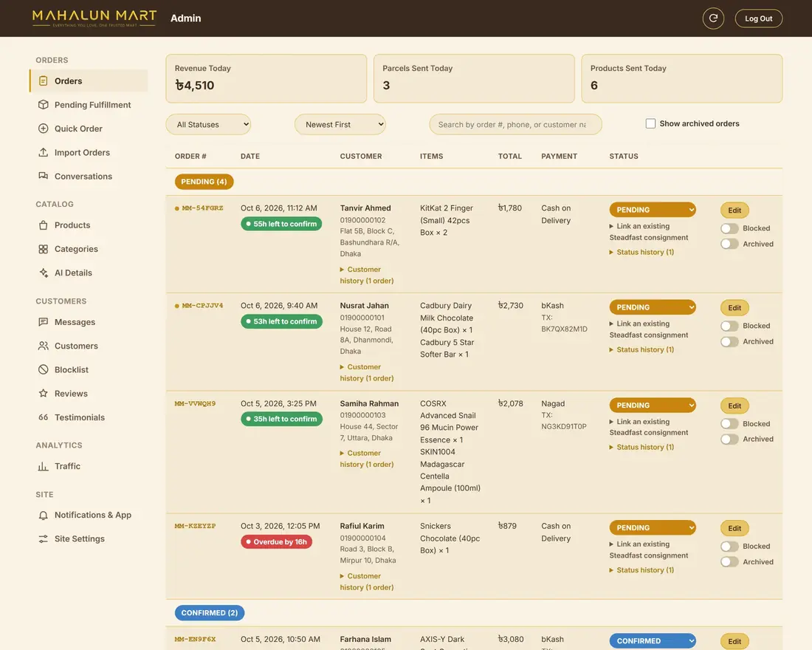The width and height of the screenshot is (812, 650).
Task: Click the Products bag icon
Action: 44,225
